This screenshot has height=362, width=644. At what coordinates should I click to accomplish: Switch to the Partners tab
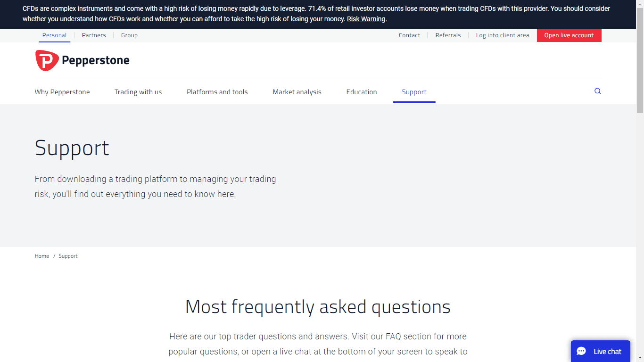coord(94,35)
